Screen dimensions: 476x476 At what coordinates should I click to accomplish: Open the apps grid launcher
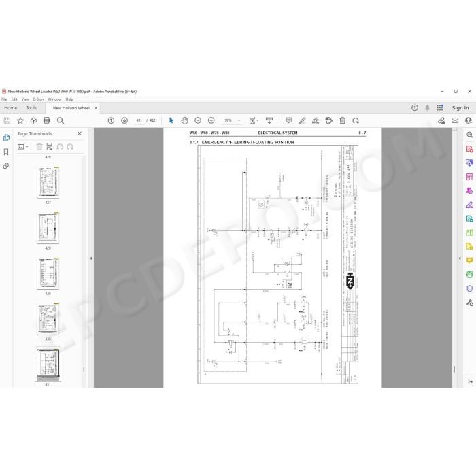click(440, 107)
